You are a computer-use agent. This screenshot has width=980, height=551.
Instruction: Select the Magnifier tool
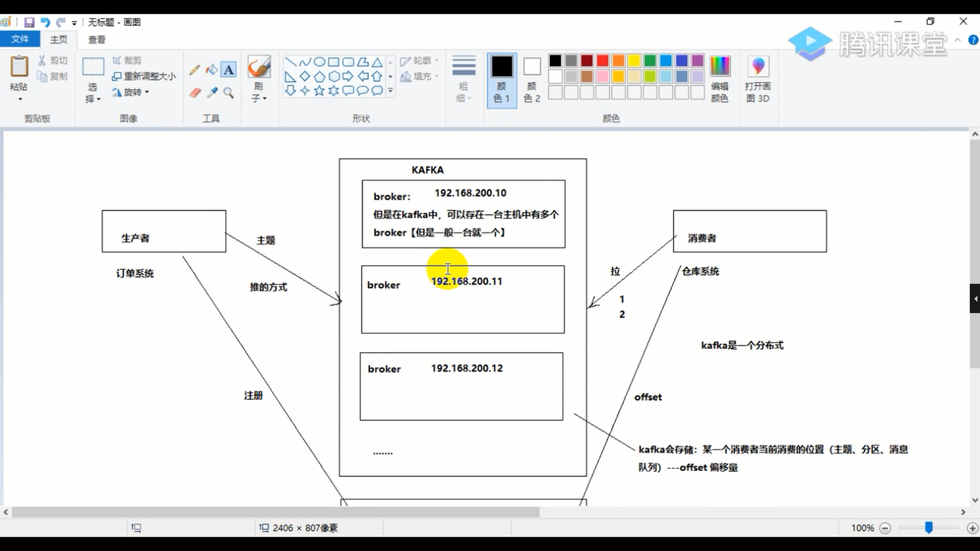tap(229, 93)
